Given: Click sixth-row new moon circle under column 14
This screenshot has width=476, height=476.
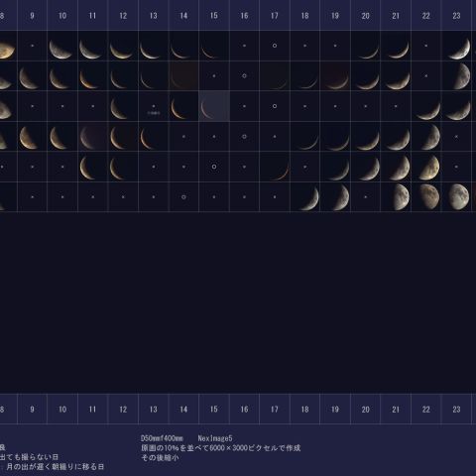Looking at the screenshot, I should pos(183,197).
